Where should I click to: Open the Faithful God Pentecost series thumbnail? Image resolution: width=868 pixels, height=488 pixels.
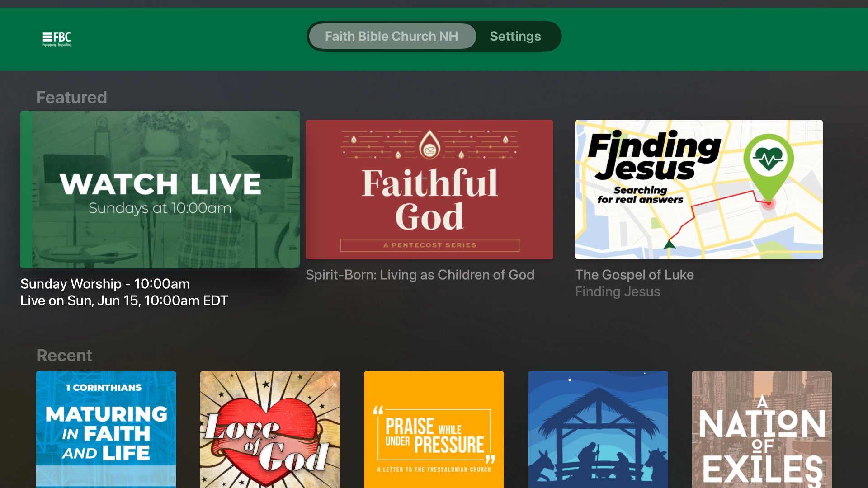click(x=429, y=189)
